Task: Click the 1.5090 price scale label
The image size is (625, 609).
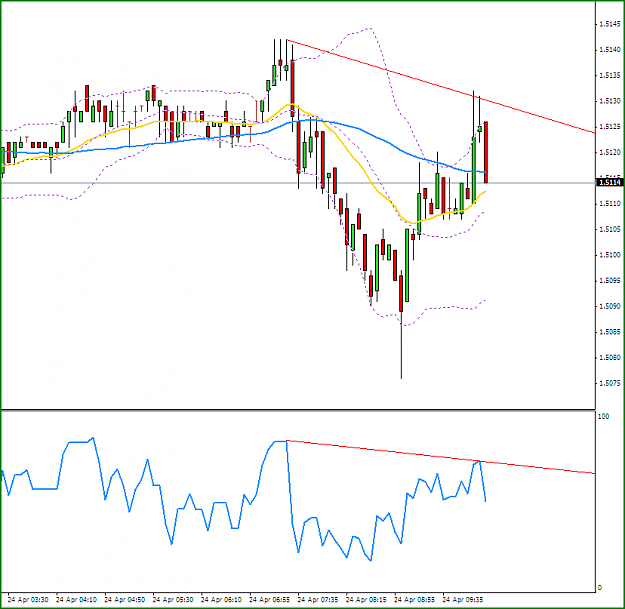Action: [610, 306]
